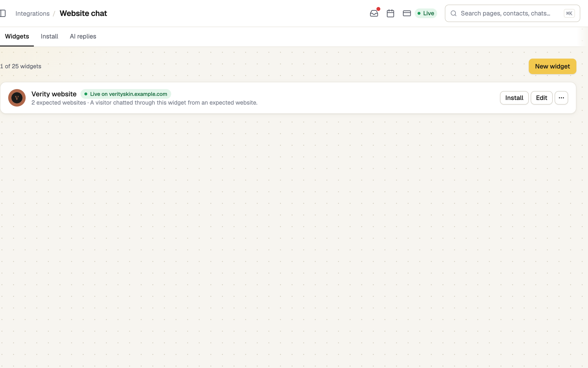Image resolution: width=588 pixels, height=368 pixels.
Task: Open the billing card icon
Action: pos(407,13)
